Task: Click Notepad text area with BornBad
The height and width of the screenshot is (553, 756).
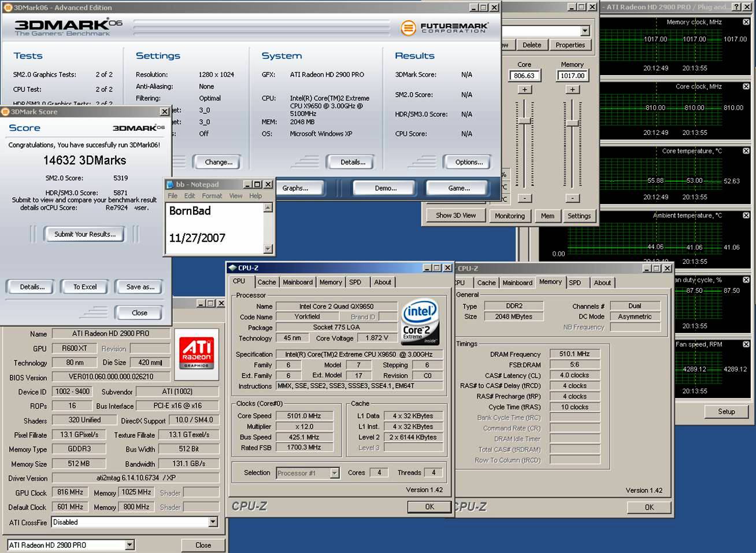Action: coord(214,228)
